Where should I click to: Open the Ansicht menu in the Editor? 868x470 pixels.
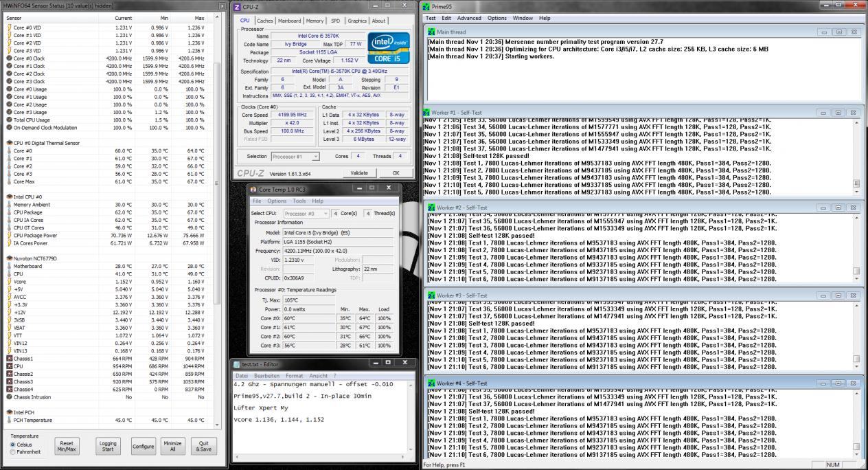tap(318, 376)
